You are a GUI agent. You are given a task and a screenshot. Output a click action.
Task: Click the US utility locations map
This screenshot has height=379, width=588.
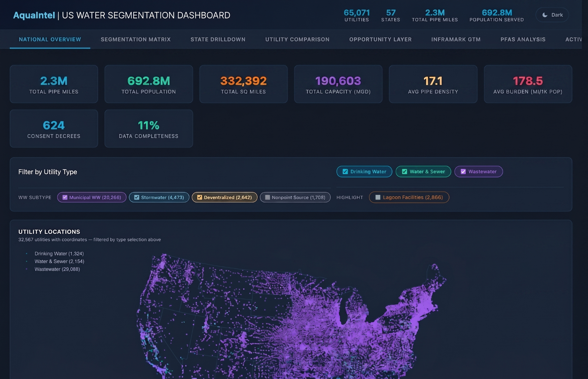[x=291, y=316]
